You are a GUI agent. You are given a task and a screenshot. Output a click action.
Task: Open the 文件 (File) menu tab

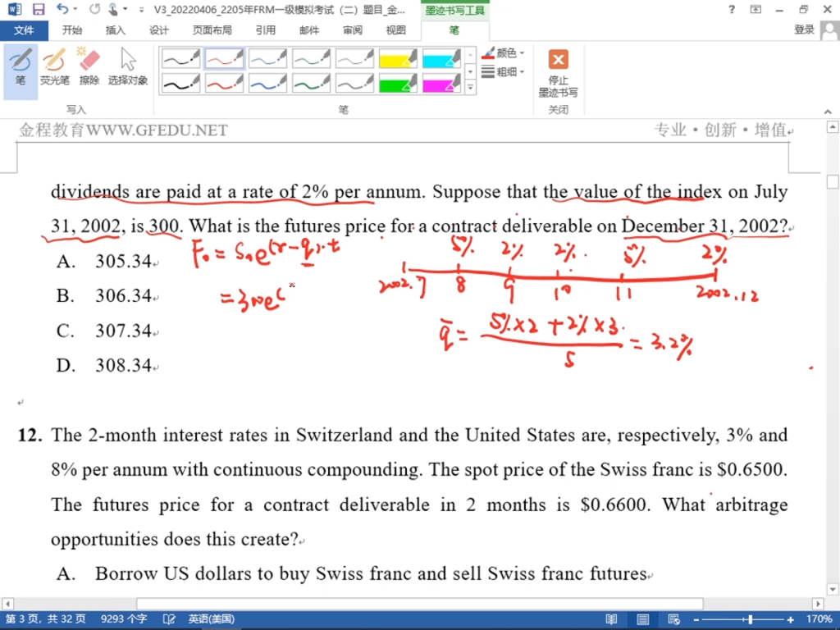click(25, 30)
